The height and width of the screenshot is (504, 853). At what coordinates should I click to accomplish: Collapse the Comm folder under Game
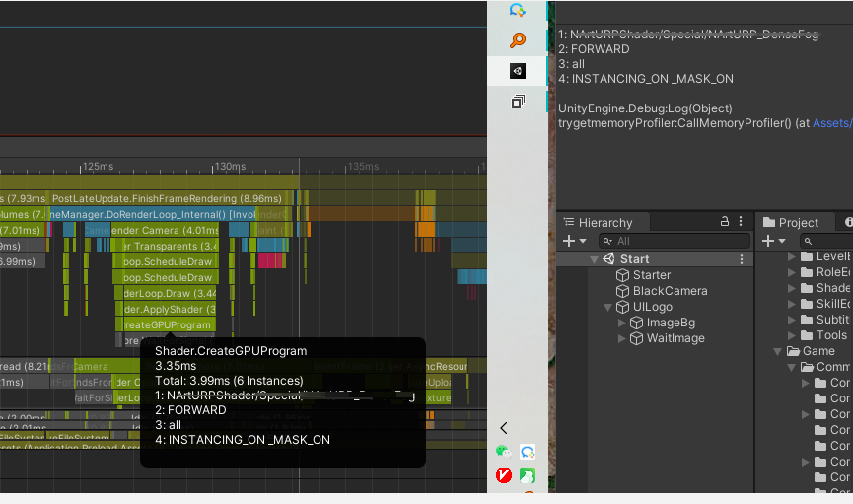coord(792,367)
